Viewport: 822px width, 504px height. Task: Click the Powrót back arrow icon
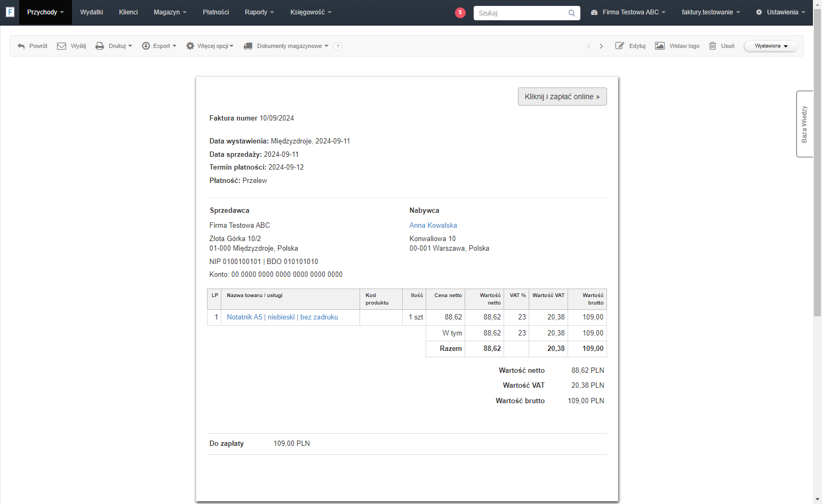pyautogui.click(x=21, y=46)
